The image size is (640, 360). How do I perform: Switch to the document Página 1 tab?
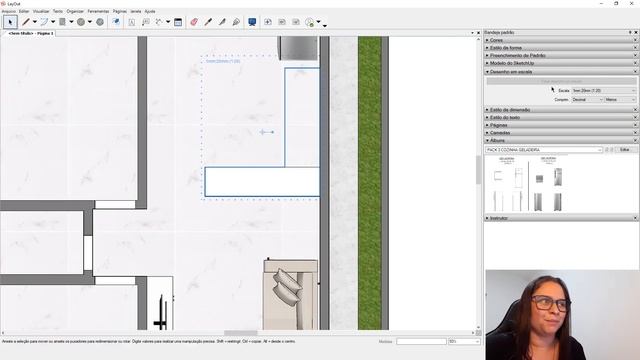click(31, 33)
